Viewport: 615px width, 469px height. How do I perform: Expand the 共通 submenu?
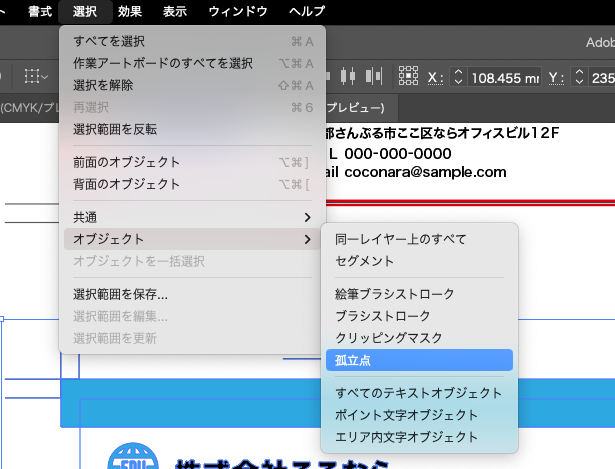tap(192, 217)
